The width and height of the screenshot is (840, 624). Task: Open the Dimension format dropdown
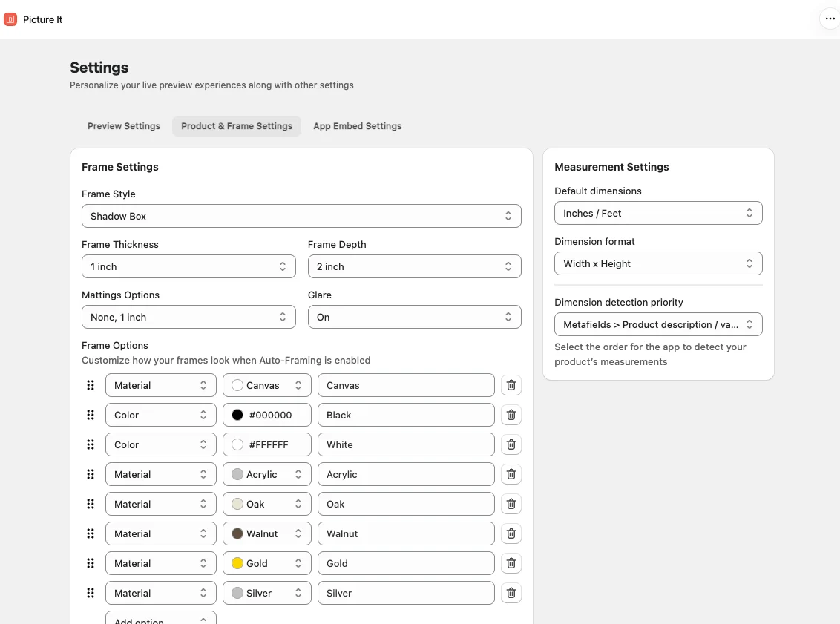658,263
